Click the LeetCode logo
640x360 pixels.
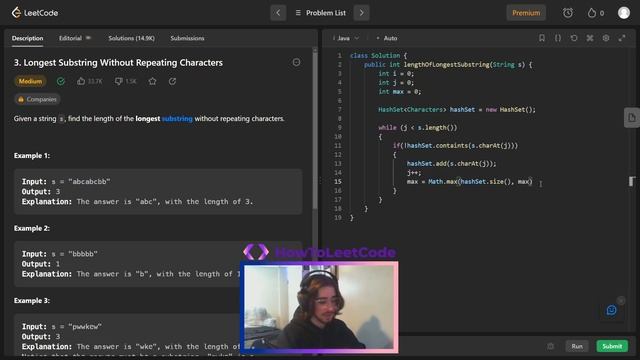pos(34,13)
